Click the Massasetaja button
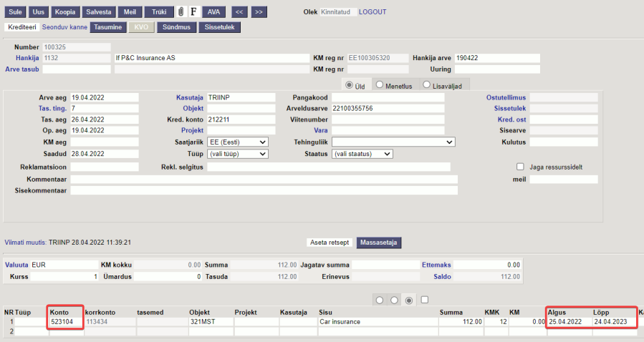Screen dimensions: 644x342 [x=379, y=243]
